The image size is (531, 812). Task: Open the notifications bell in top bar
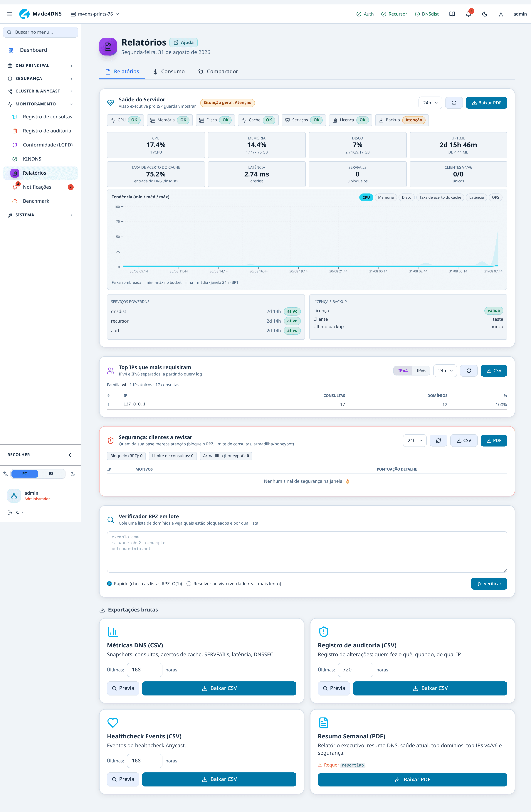click(468, 14)
